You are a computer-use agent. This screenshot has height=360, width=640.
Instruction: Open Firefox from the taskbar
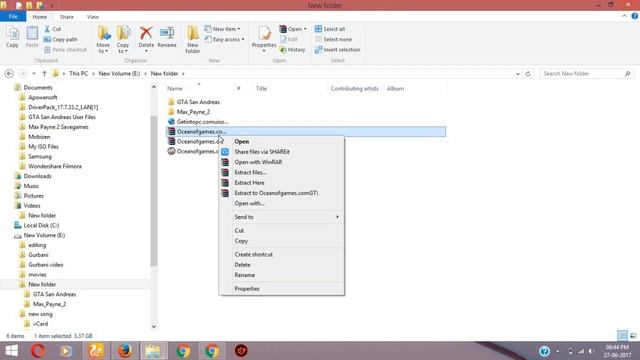point(124,351)
